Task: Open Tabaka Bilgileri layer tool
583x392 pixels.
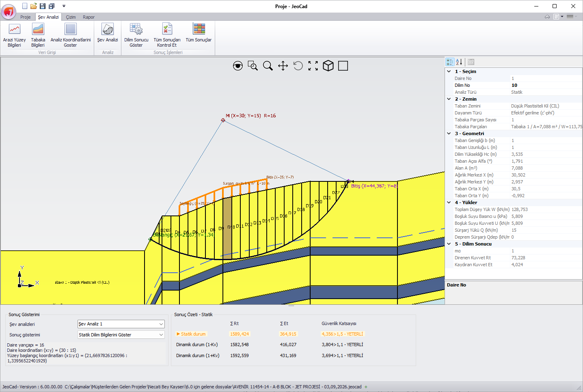Action: click(x=38, y=35)
